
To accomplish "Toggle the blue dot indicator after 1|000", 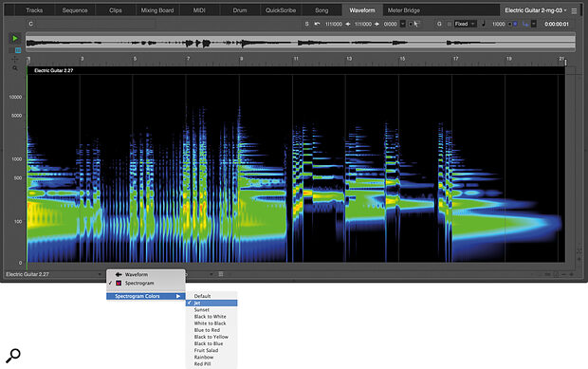I will tap(515, 24).
